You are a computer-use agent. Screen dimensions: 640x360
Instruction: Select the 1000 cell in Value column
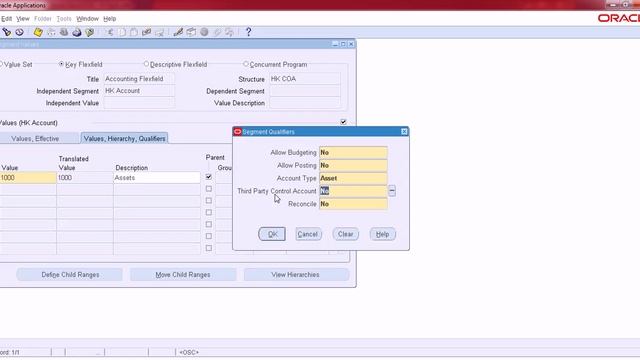pyautogui.click(x=28, y=178)
